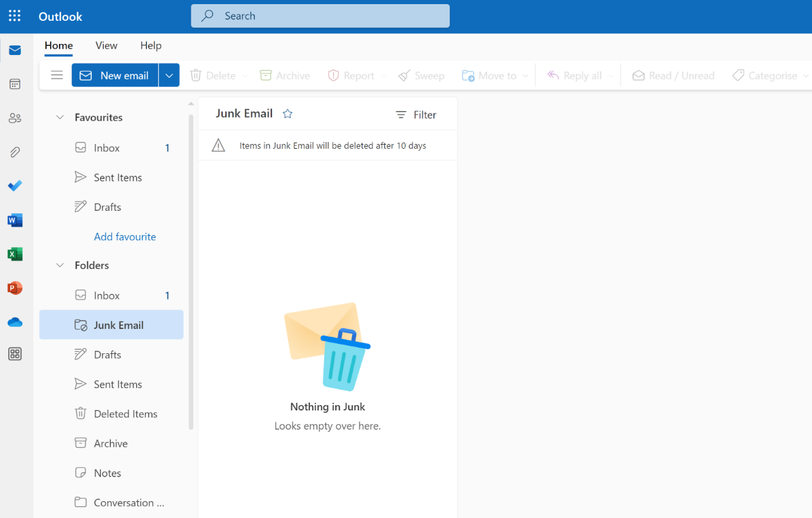Image resolution: width=812 pixels, height=518 pixels.
Task: Open the New email split-button dropdown
Action: point(168,75)
